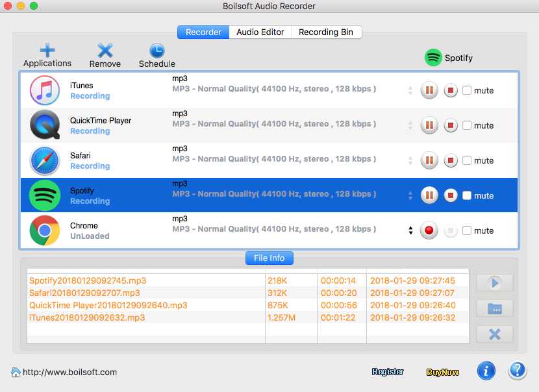This screenshot has height=392, width=539.
Task: Play the selected recorded file
Action: pos(495,283)
